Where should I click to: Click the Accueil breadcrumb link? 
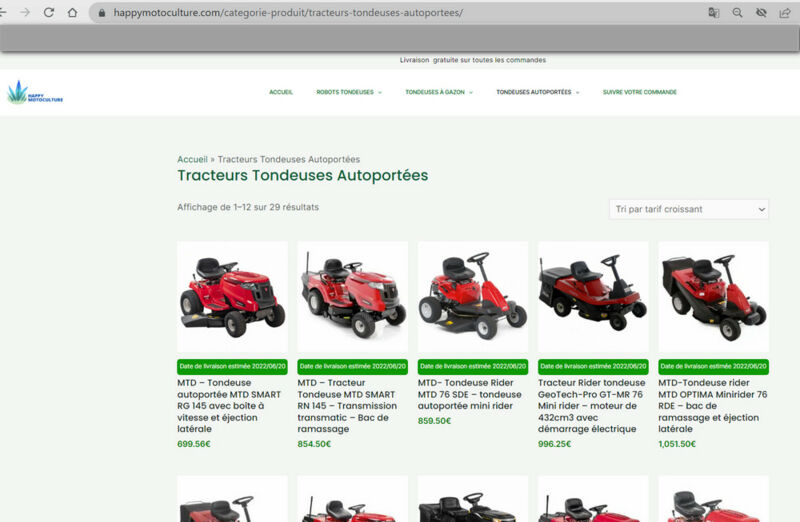pyautogui.click(x=192, y=159)
